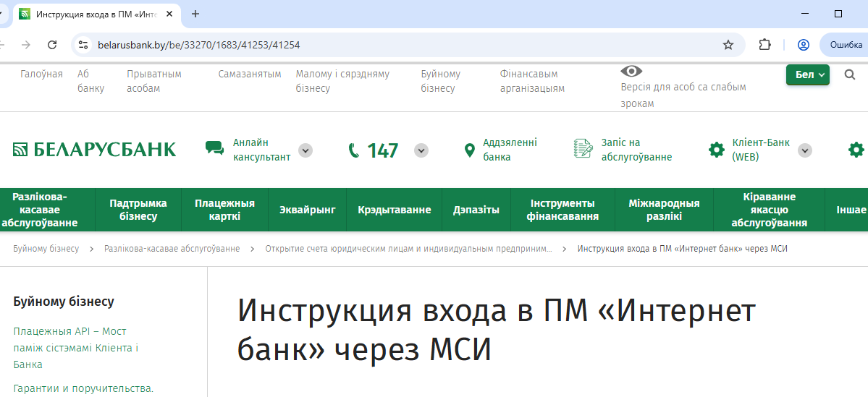Click the Ошибка button in toolbar
868x397 pixels.
pos(844,45)
